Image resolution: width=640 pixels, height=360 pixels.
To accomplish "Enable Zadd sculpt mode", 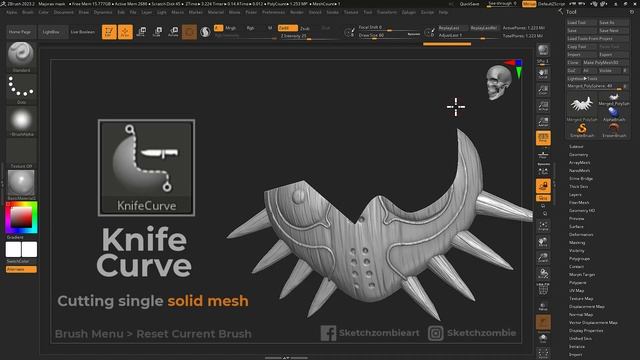I will click(x=287, y=28).
